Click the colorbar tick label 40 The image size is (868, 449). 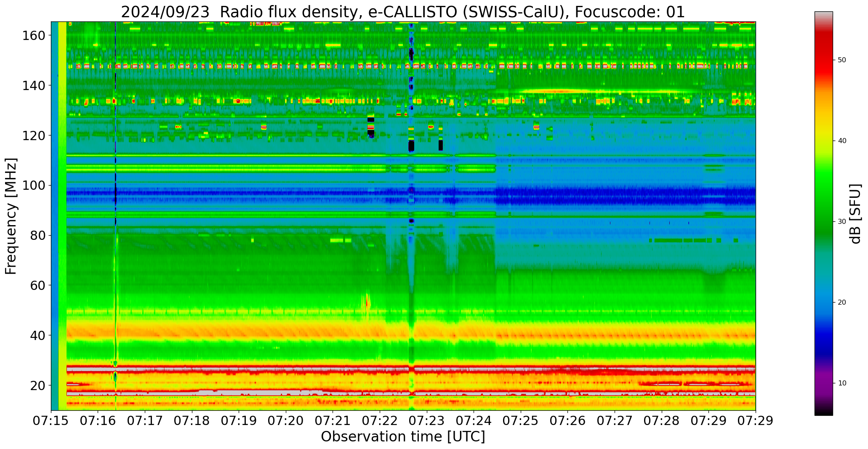click(x=842, y=141)
